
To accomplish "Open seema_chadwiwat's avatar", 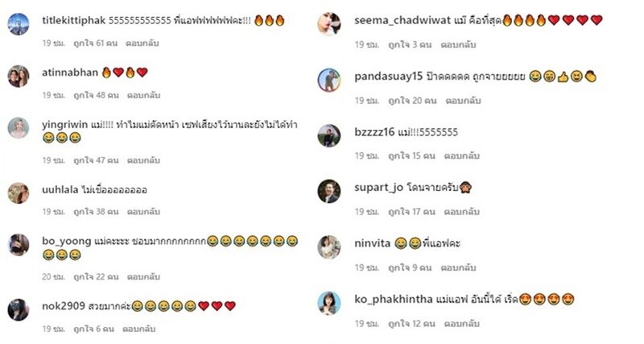I will (329, 24).
